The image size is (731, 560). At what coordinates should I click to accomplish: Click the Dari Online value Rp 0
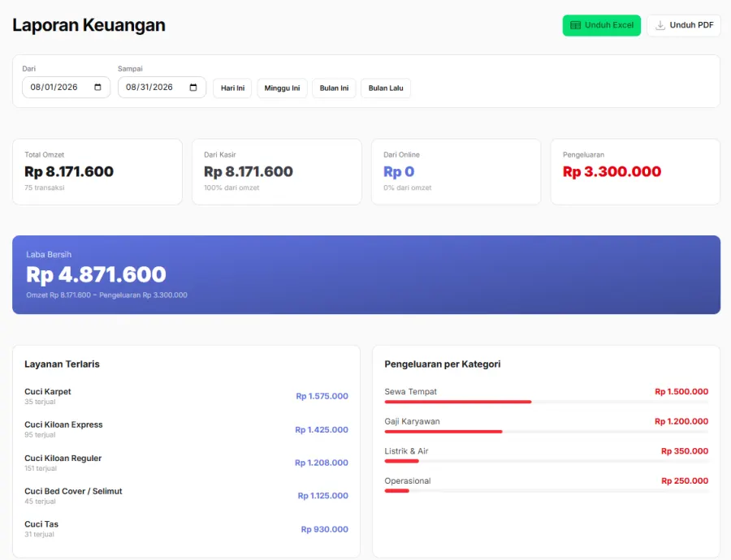point(399,171)
